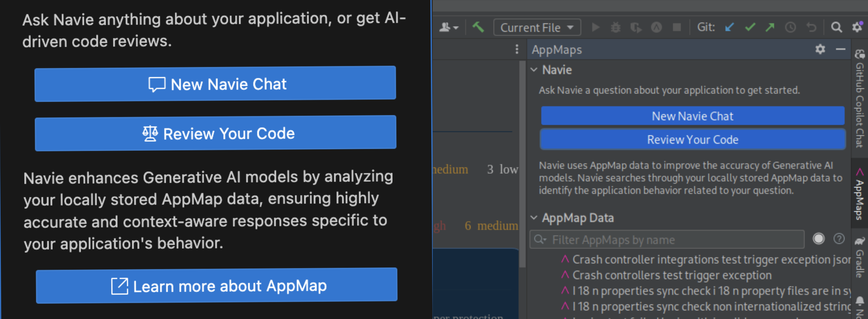Open Search Everywhere with the magnifier icon
Image resolution: width=868 pixels, height=319 pixels.
(836, 27)
